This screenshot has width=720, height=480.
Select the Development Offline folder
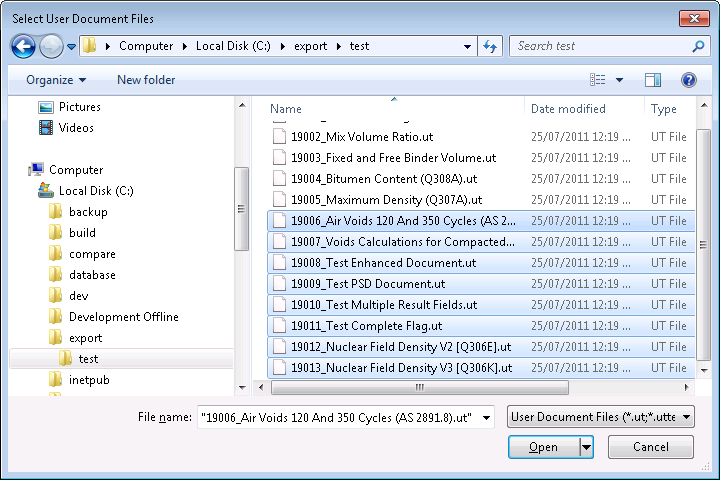123,317
